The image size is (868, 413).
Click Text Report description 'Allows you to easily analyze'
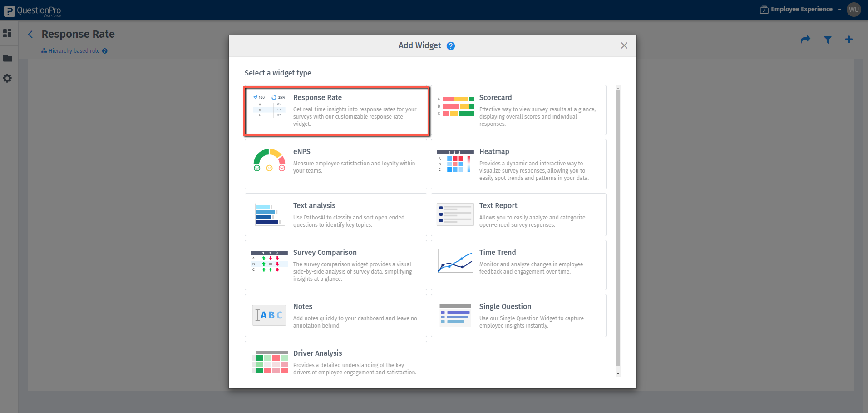[x=532, y=221]
